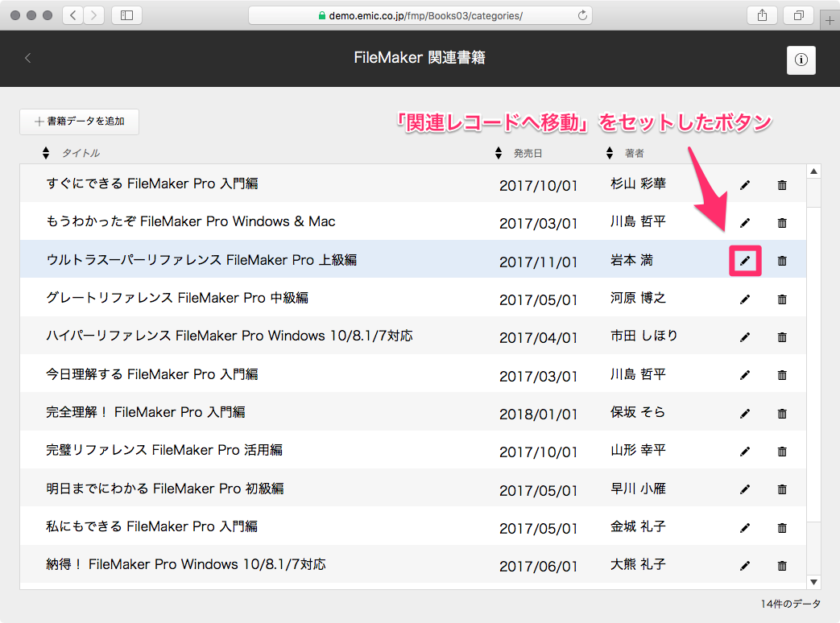
Task: Click list scrollbar up arrow
Action: [x=813, y=171]
